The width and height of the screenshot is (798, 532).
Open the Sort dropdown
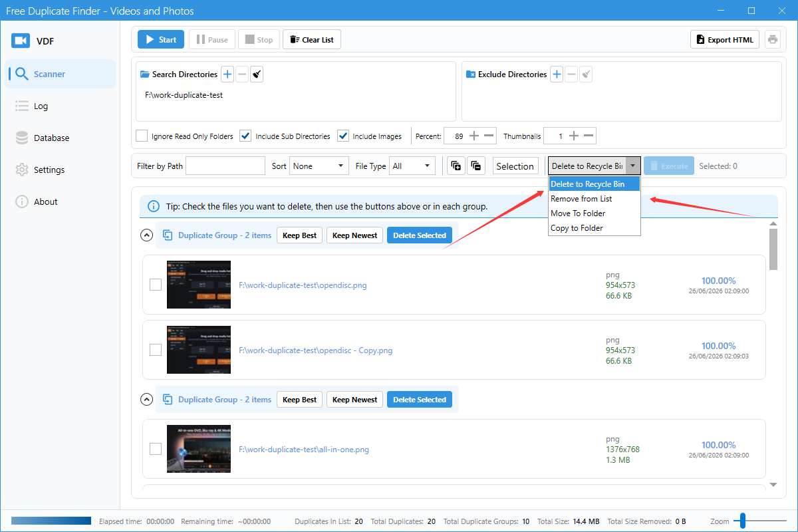click(x=319, y=166)
